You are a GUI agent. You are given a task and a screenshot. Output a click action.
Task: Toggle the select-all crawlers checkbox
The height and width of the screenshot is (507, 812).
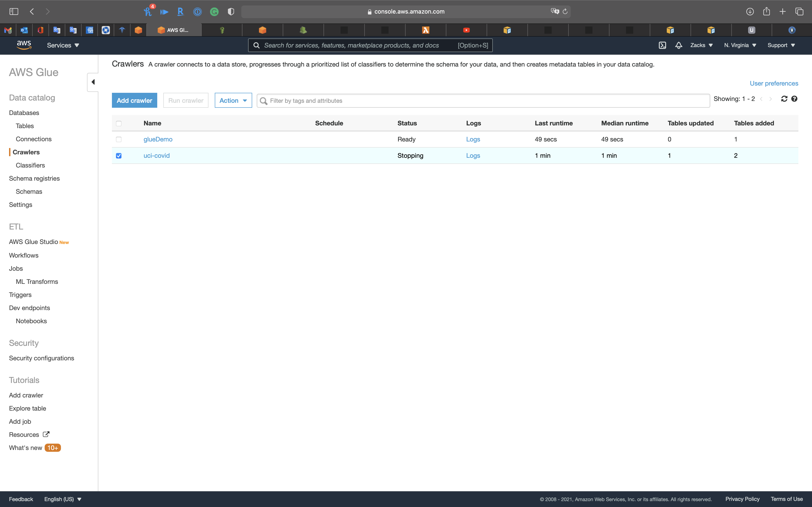pos(119,123)
